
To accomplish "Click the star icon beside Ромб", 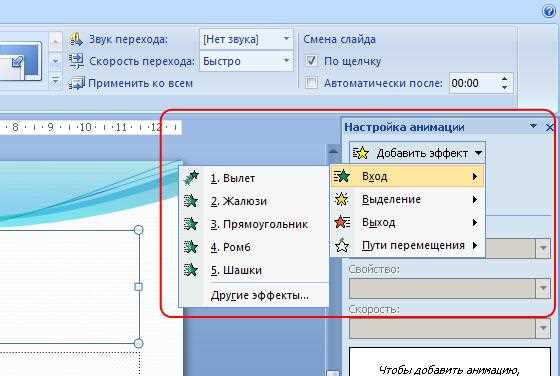I will coord(191,247).
